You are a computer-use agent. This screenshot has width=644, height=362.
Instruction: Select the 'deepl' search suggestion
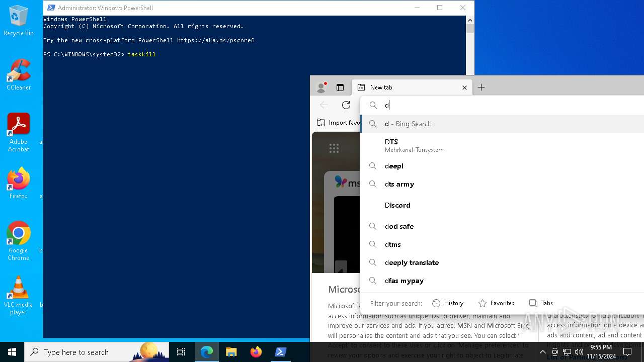coord(502,166)
